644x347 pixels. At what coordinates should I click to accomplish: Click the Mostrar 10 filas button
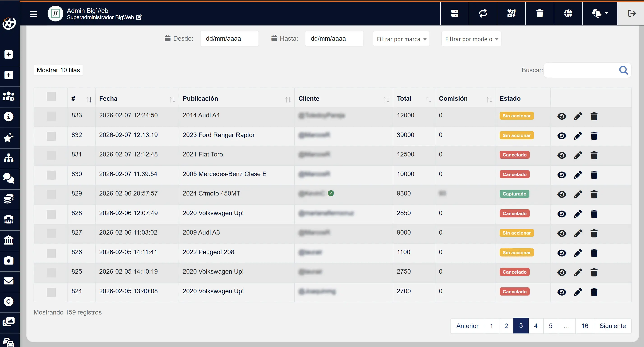(x=58, y=70)
